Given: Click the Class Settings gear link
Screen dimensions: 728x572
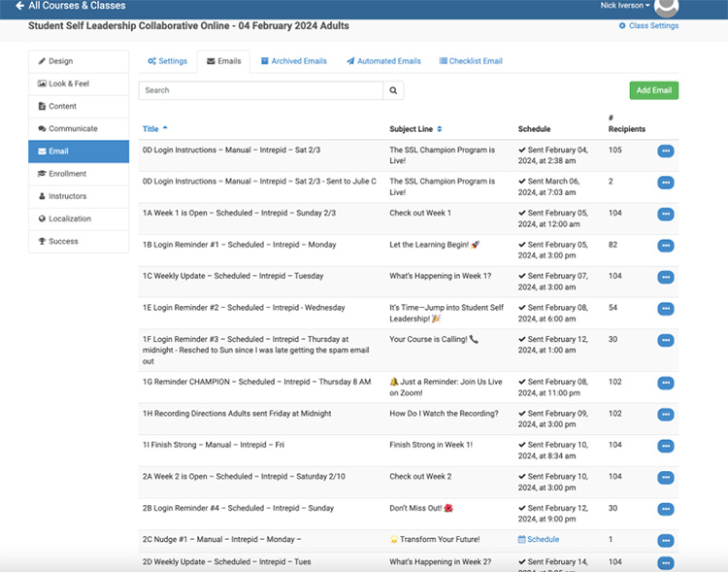Looking at the screenshot, I should coord(648,26).
